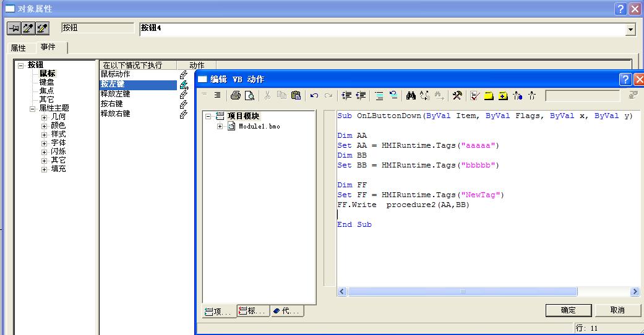Click the Module1.bmo file entry

[x=259, y=127]
